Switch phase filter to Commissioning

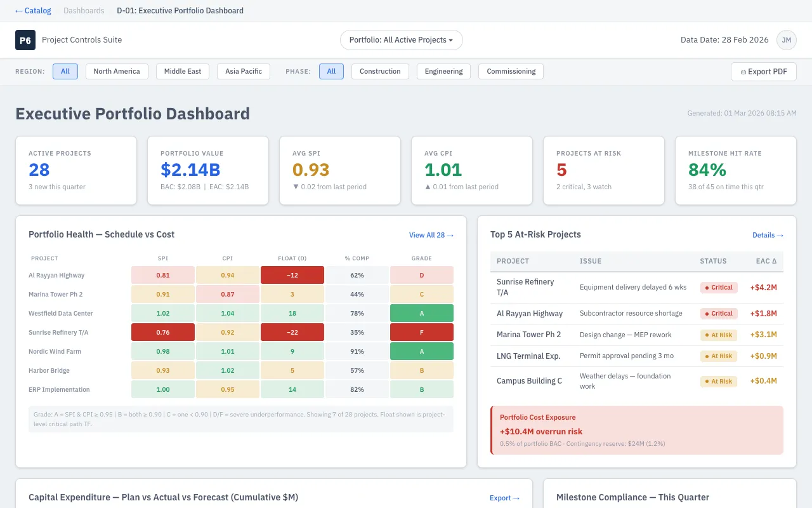click(511, 71)
